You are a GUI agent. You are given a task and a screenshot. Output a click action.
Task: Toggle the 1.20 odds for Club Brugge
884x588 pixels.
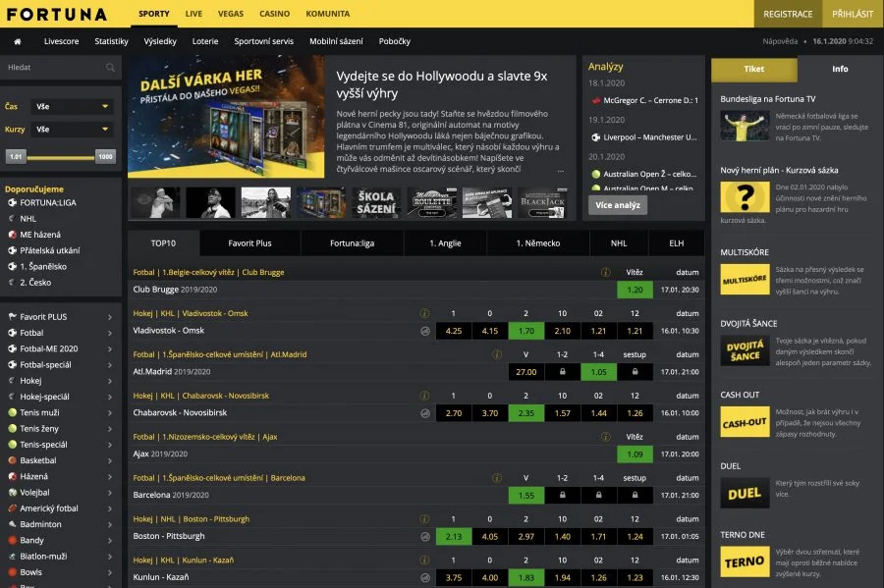[635, 290]
